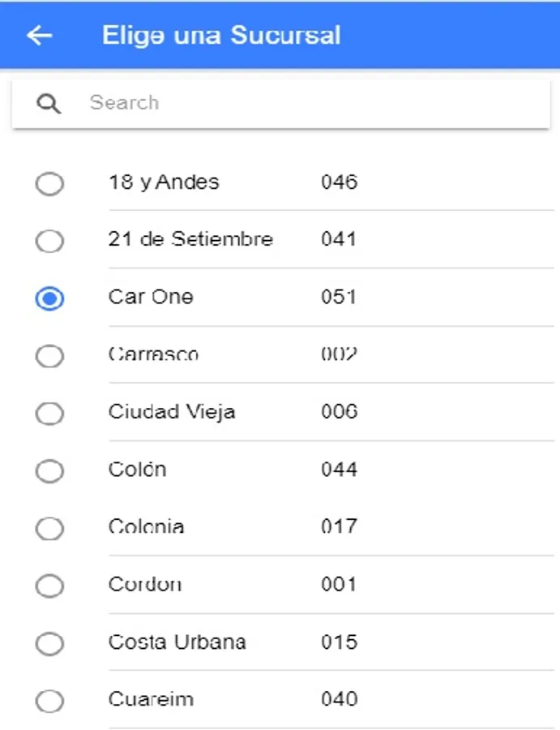
Task: Click the Costa Urbana list entry text
Action: [x=177, y=642]
